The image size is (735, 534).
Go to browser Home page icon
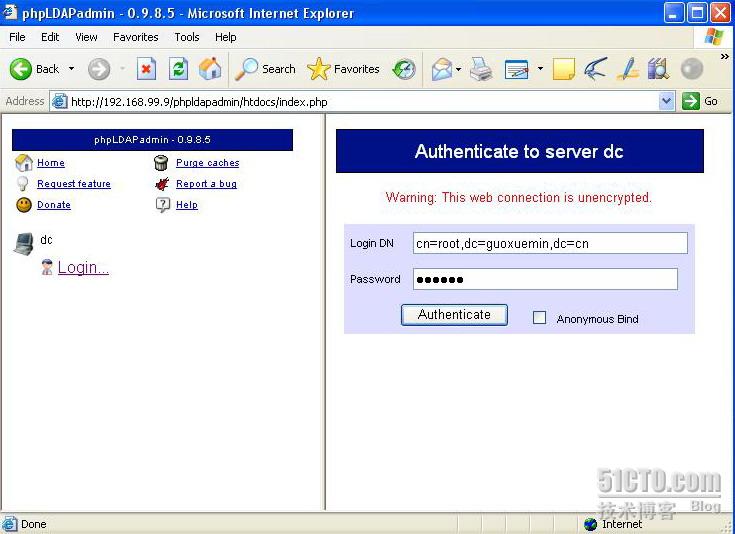(x=210, y=69)
